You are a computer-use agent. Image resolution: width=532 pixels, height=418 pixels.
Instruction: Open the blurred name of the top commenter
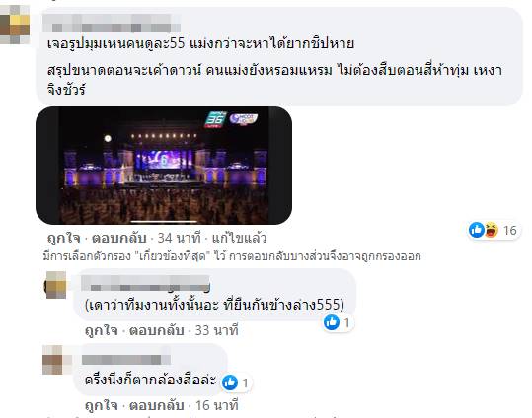coord(112,23)
